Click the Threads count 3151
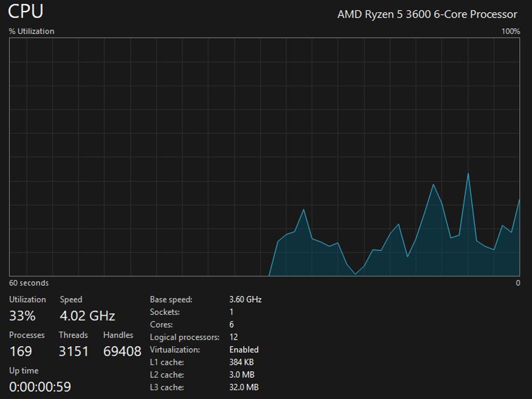532x399 pixels. (74, 351)
